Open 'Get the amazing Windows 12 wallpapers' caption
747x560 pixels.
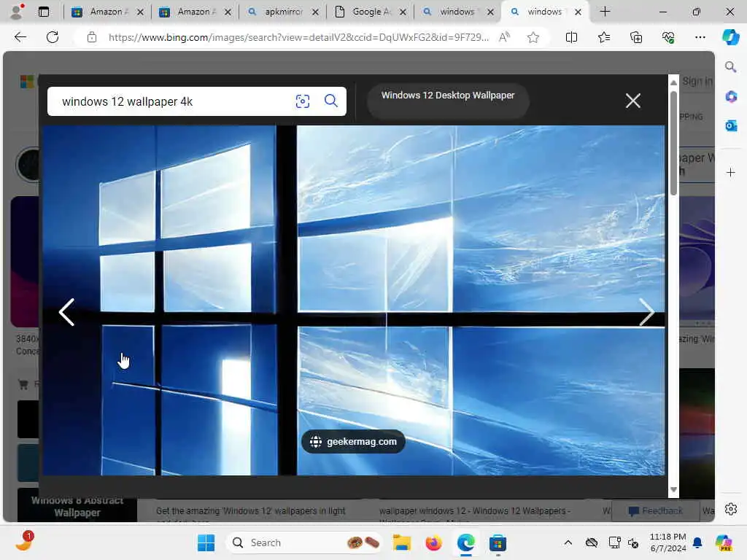point(251,510)
